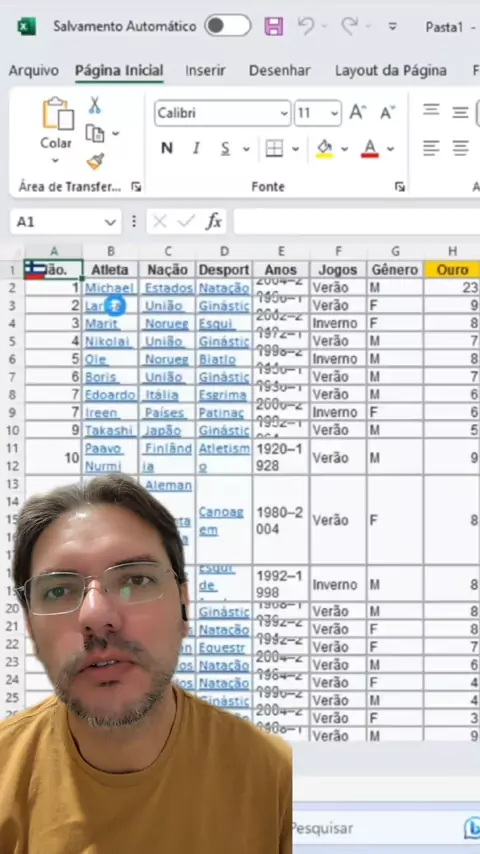Screen dimensions: 480x854
Task: Open the Inserir ribbon tab
Action: click(205, 70)
